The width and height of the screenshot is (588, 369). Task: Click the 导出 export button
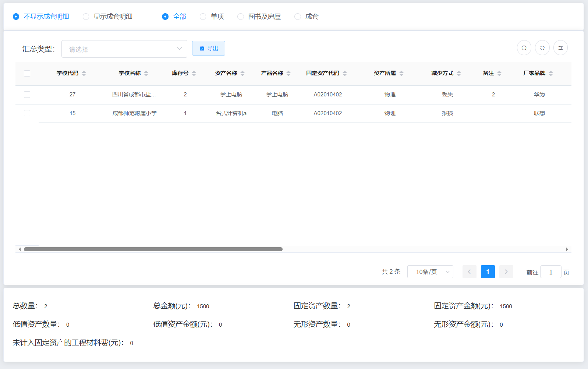coord(208,48)
